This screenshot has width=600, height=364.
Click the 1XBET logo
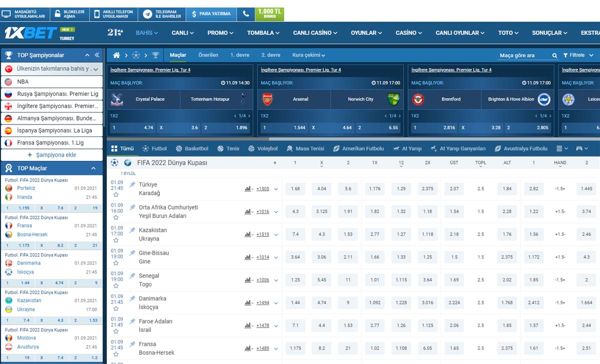pos(30,33)
